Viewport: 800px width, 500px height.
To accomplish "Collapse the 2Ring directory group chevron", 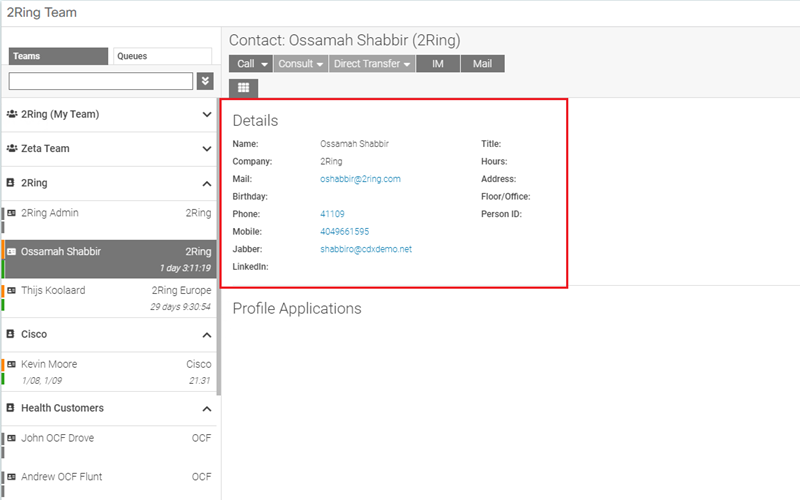I will click(x=207, y=183).
